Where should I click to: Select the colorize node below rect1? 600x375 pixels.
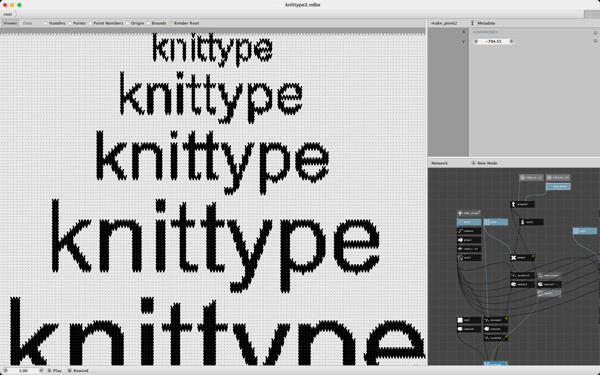469,329
